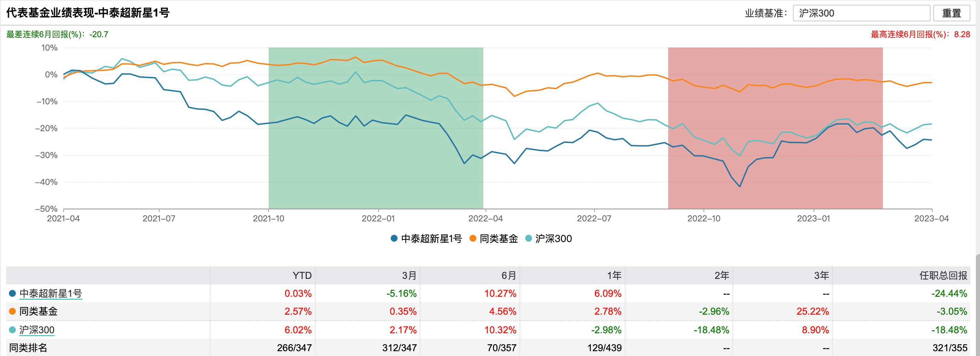Click the teal dot beside 沪深300 row
The height and width of the screenshot is (356, 980).
13,330
